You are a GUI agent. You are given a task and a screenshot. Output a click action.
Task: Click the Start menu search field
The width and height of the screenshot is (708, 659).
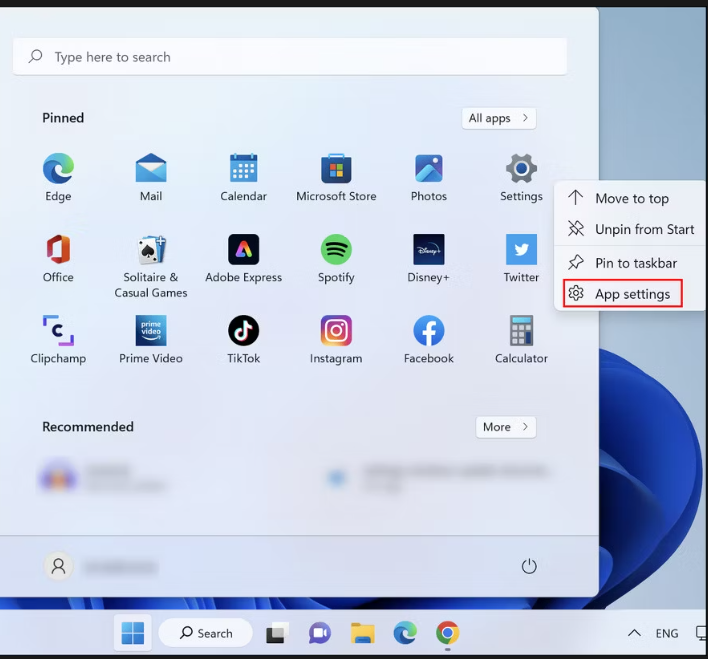click(x=289, y=57)
